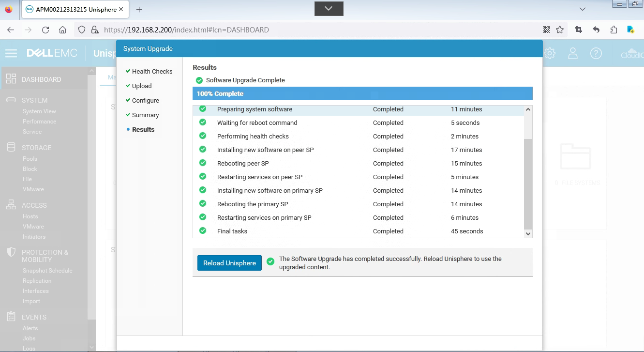Click the results list scrollbar thumb
Viewport: 644px width, 352px height.
tap(528, 184)
